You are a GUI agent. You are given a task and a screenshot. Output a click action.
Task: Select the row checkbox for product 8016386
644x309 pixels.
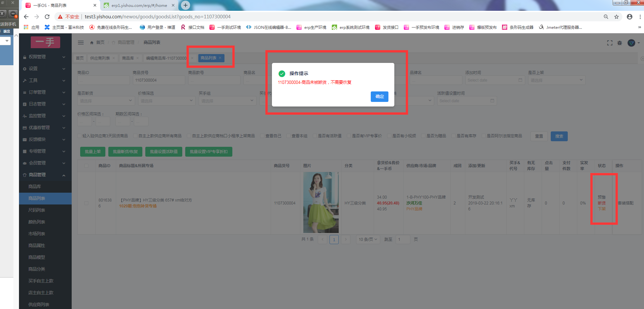(86, 203)
